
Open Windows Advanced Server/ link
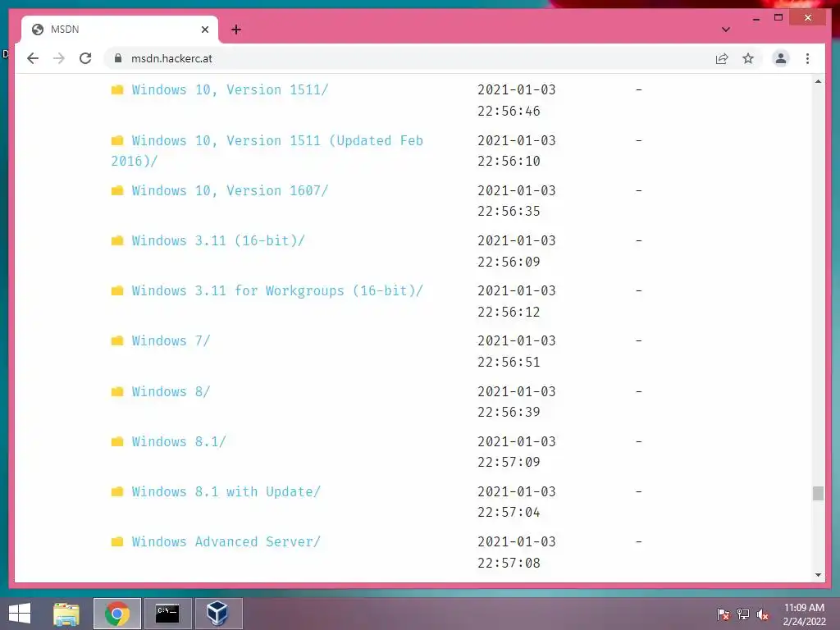click(x=226, y=541)
